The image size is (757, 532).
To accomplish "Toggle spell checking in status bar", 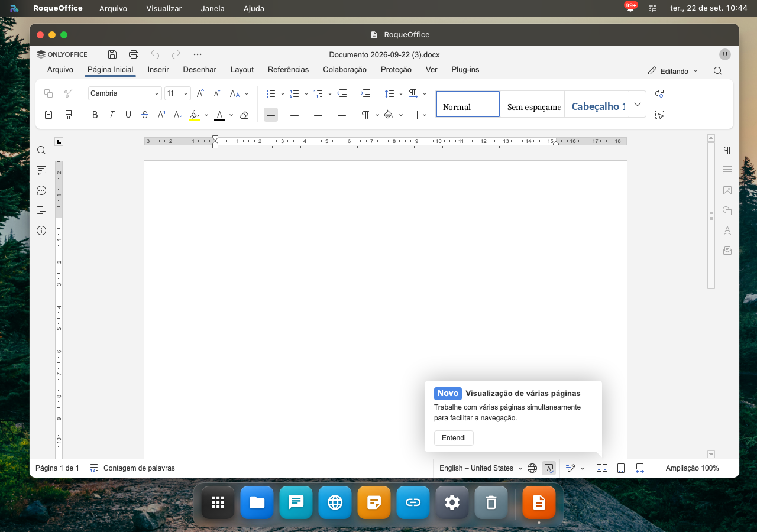I will pos(549,468).
